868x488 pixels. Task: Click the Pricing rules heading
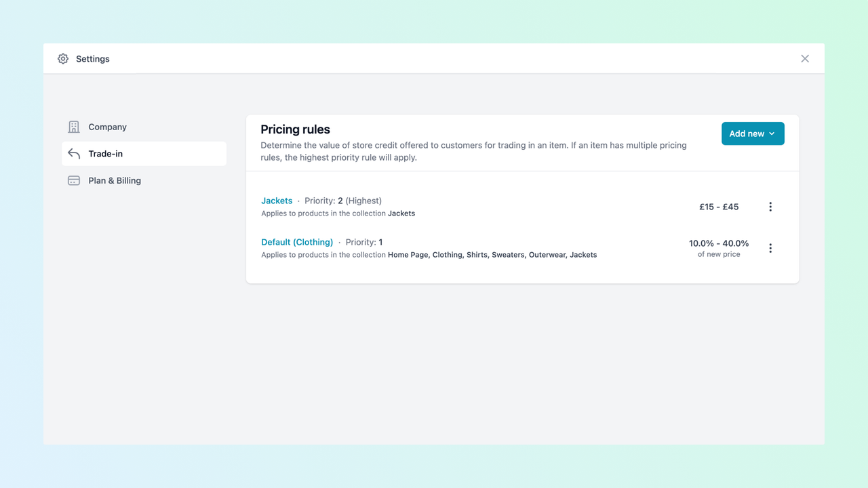pos(296,129)
